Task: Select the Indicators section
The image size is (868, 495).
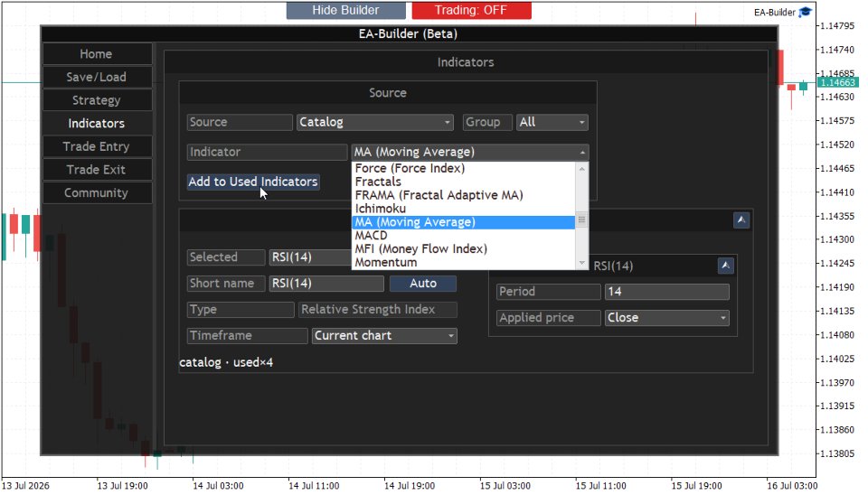Action: 97,124
